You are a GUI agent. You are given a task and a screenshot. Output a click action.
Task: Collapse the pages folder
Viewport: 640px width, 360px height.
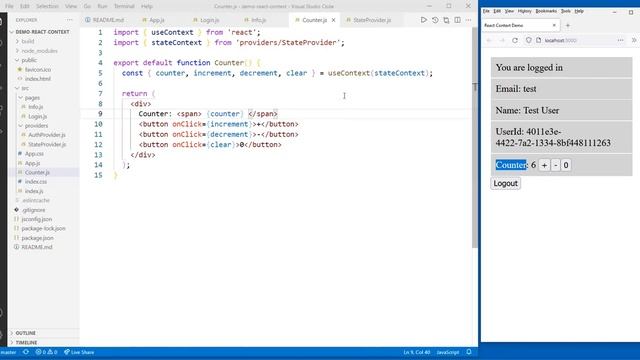point(32,98)
